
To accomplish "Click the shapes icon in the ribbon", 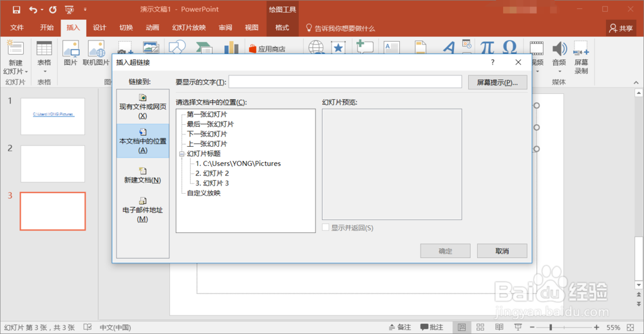I will click(177, 47).
